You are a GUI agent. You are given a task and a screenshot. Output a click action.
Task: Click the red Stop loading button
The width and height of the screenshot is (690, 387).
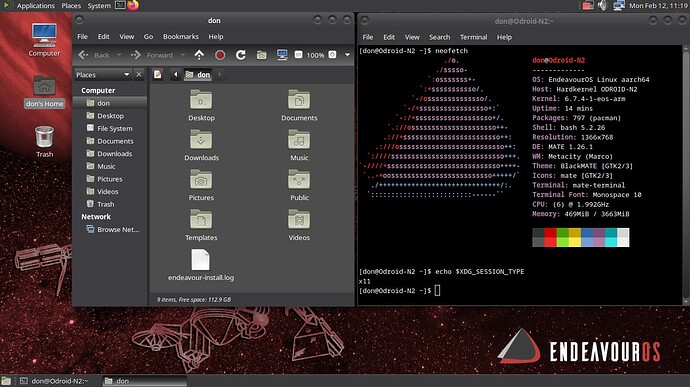click(220, 55)
